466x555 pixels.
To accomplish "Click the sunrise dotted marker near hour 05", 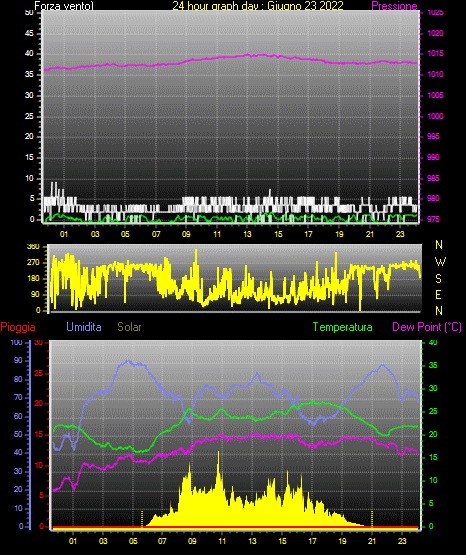I will pos(142,519).
